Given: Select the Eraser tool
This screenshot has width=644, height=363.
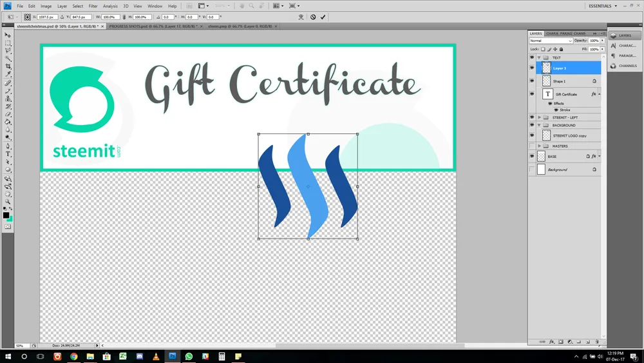Looking at the screenshot, I should tap(7, 115).
